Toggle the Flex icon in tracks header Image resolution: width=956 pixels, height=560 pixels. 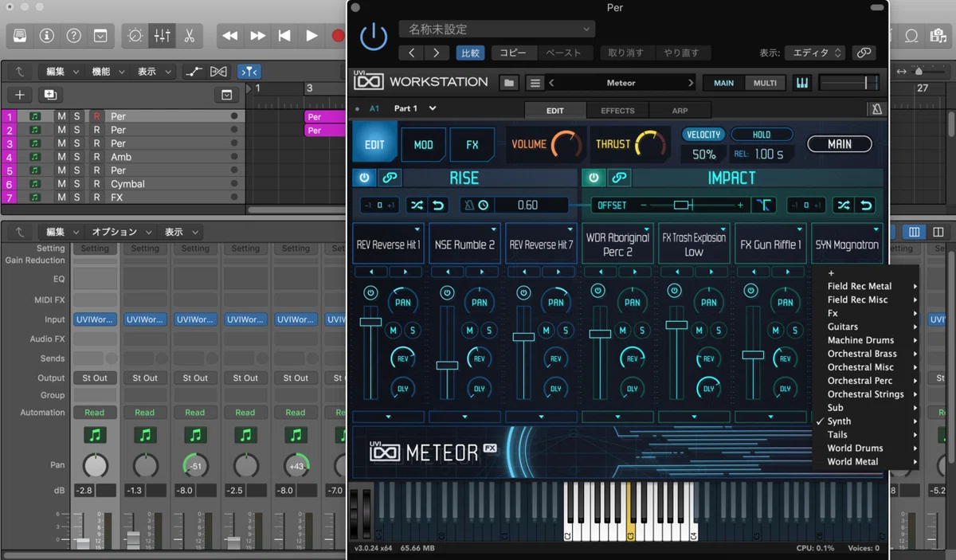point(219,72)
